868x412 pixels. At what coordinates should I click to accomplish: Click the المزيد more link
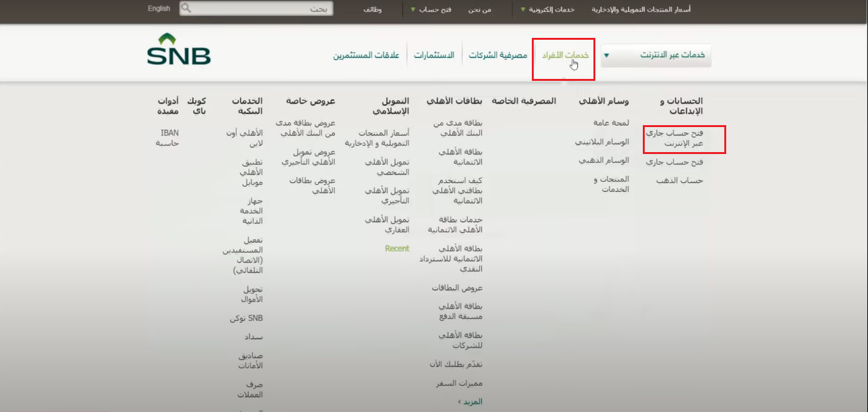(x=470, y=402)
